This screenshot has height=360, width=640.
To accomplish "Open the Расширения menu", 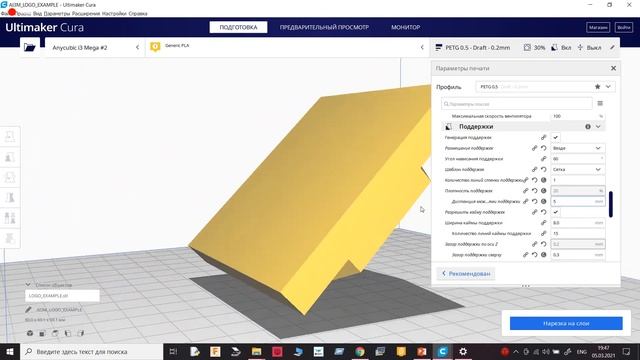I will (86, 13).
